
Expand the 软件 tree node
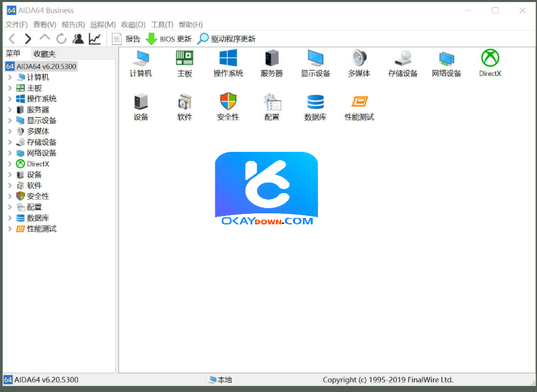coord(10,185)
